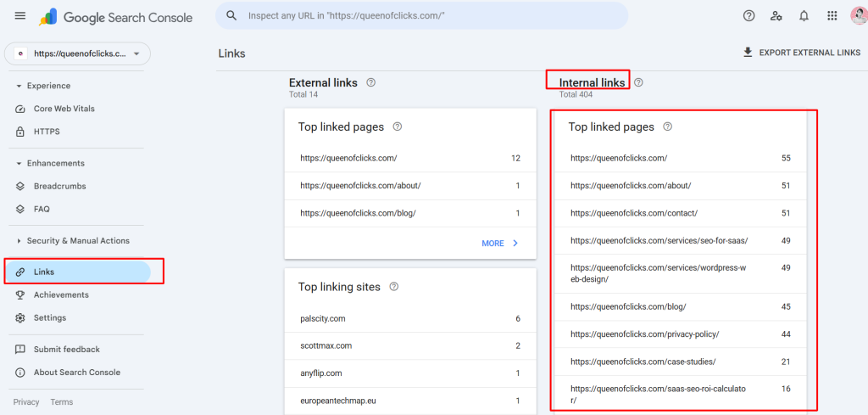868x415 pixels.
Task: Show help for Internal links heading
Action: pyautogui.click(x=639, y=82)
